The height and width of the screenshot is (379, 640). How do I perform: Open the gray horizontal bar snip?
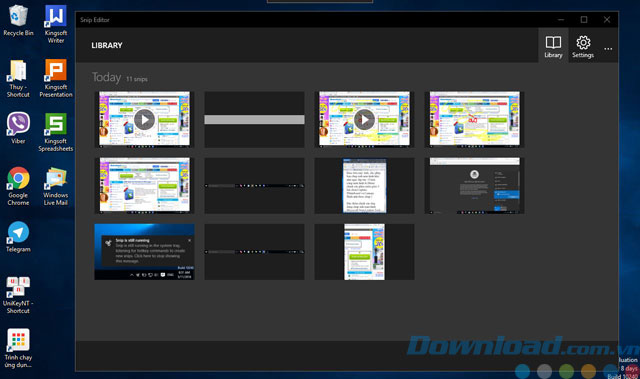coord(254,120)
